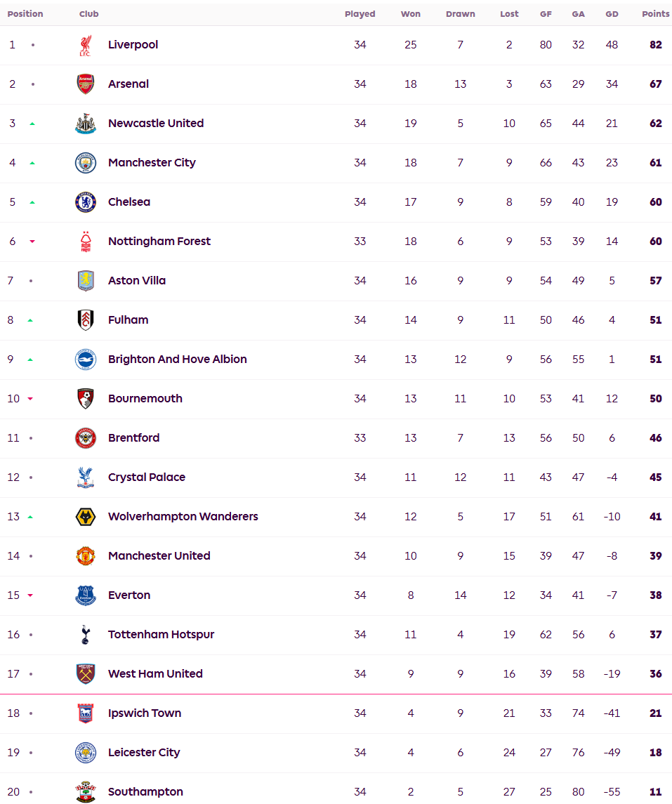Click the GD column header
672x804 pixels.
point(612,14)
